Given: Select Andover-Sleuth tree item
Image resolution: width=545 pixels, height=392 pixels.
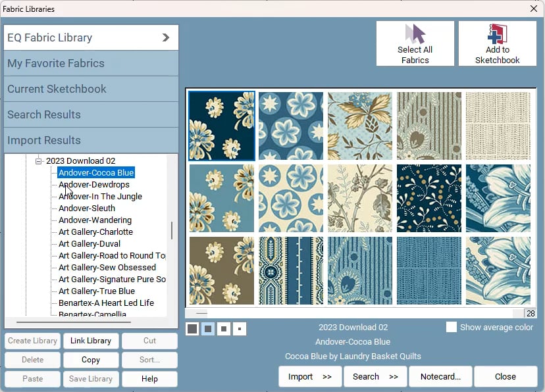Looking at the screenshot, I should (x=86, y=208).
